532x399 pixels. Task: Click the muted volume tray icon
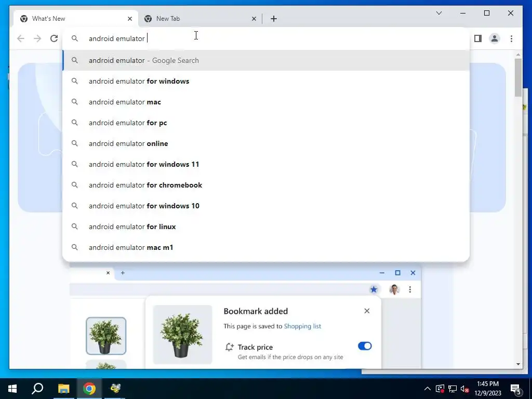[464, 389]
